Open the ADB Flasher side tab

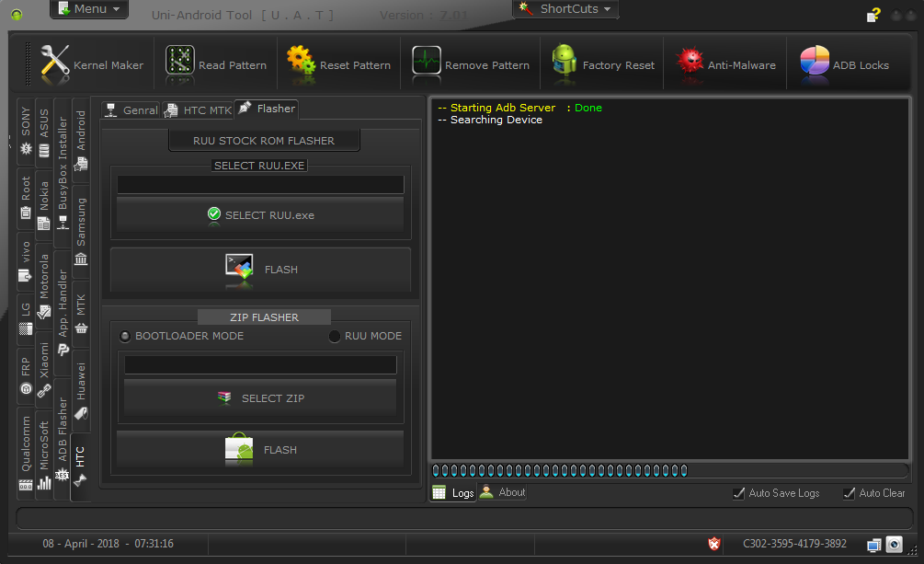click(x=63, y=438)
